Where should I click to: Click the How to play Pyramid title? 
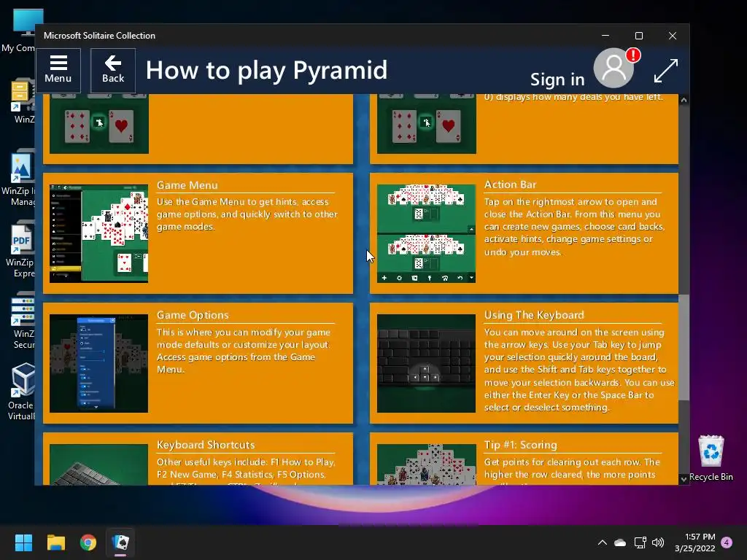coord(266,71)
